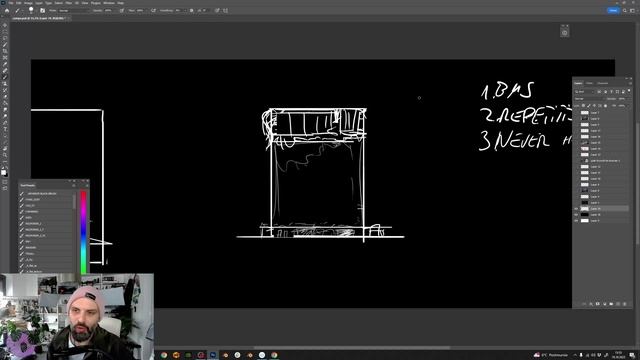Open the layer blend mode dropdown
Screen dimensions: 640x360
pos(589,99)
